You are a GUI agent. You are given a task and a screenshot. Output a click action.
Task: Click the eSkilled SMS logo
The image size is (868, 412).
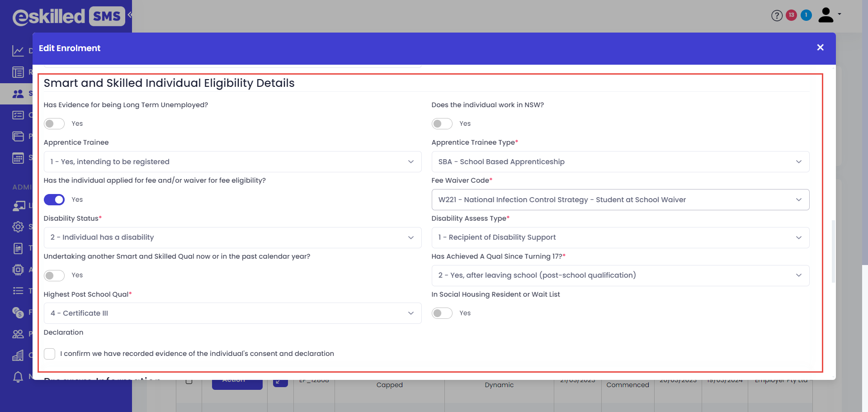(69, 17)
